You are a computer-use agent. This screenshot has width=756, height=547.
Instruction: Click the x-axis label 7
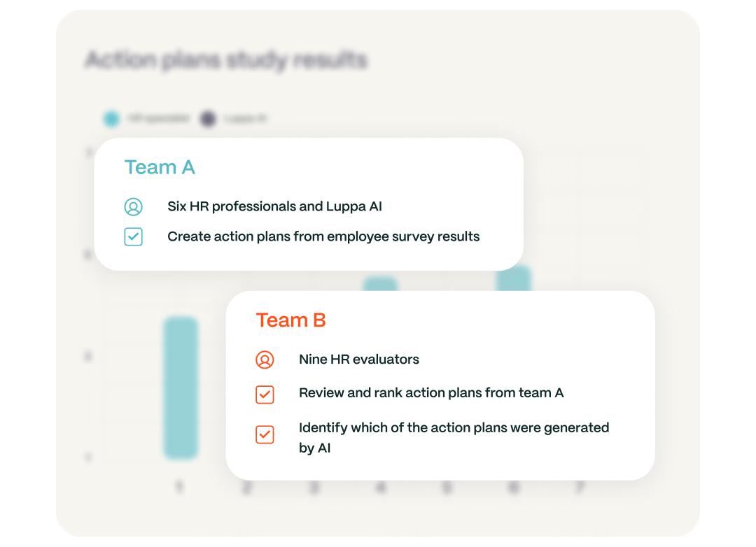click(579, 488)
